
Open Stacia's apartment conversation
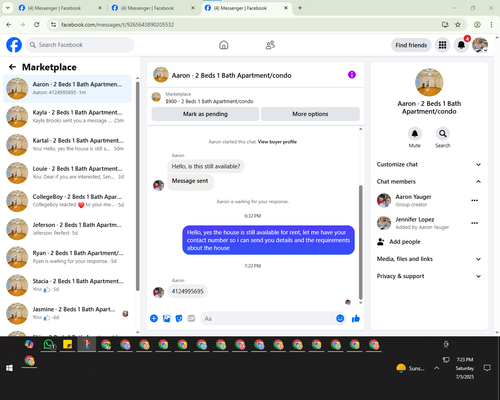(x=67, y=285)
